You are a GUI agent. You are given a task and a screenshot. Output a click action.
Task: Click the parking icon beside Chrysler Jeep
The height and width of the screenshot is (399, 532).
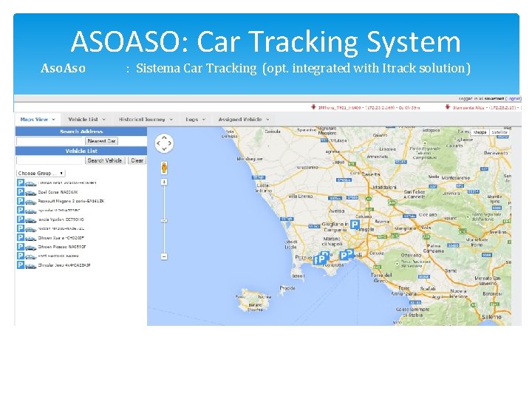pos(21,265)
